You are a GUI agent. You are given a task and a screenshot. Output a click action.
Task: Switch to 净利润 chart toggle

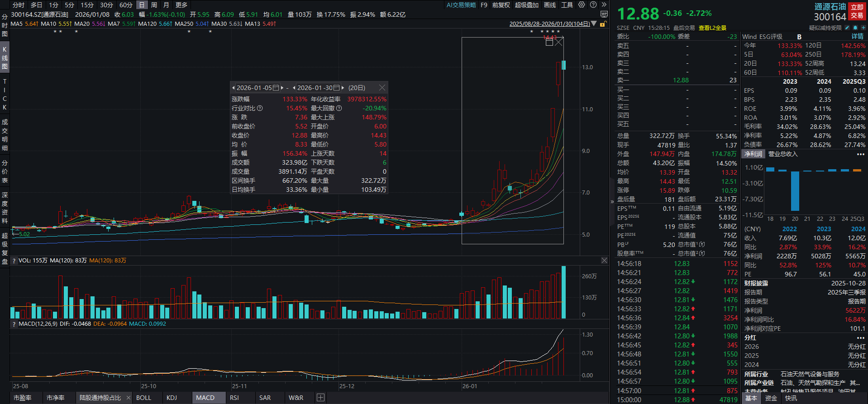(754, 154)
